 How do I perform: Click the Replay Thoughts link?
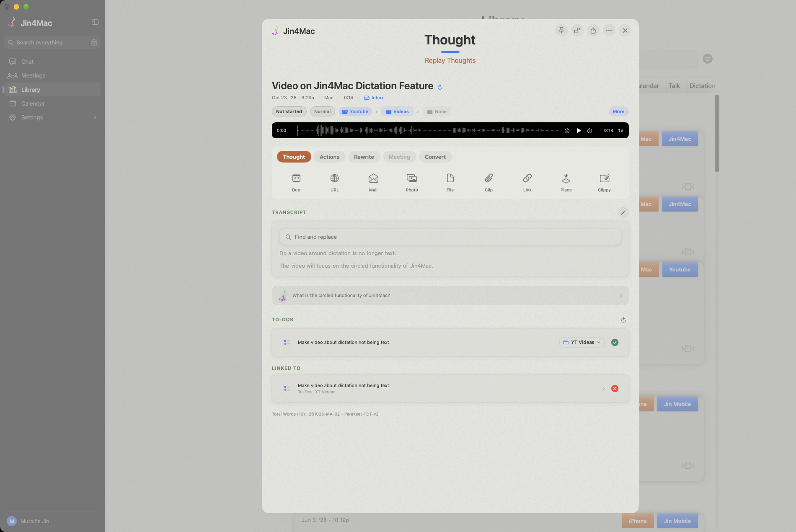450,60
